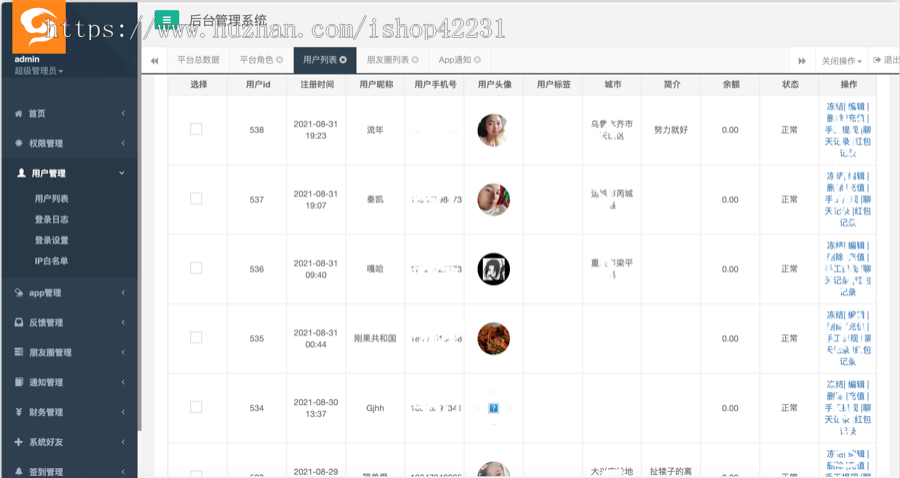The image size is (900, 478).
Task: Expand the 反馈管理 menu chevron
Action: coord(123,322)
